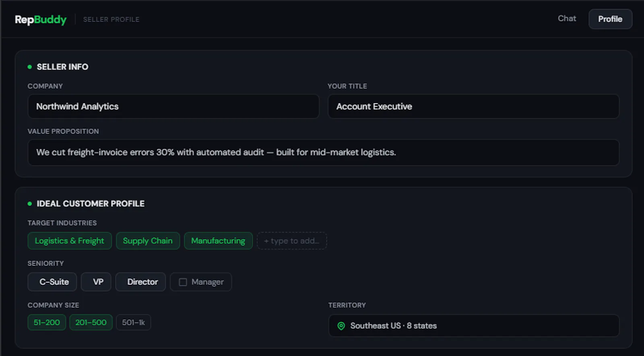Check the Manager seniority checkbox

coord(183,282)
